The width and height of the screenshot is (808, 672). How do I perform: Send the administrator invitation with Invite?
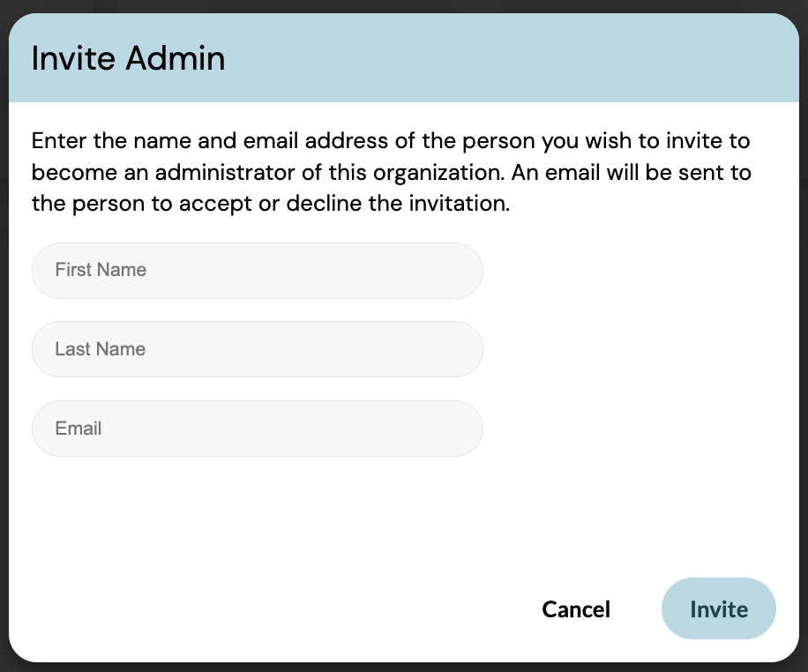coord(718,609)
